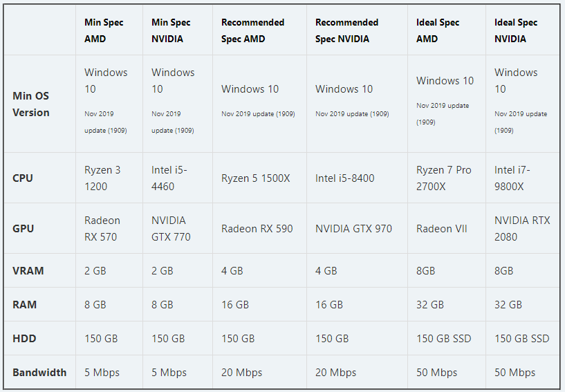Select the Min Spec NVIDIA column header

pyautogui.click(x=171, y=30)
